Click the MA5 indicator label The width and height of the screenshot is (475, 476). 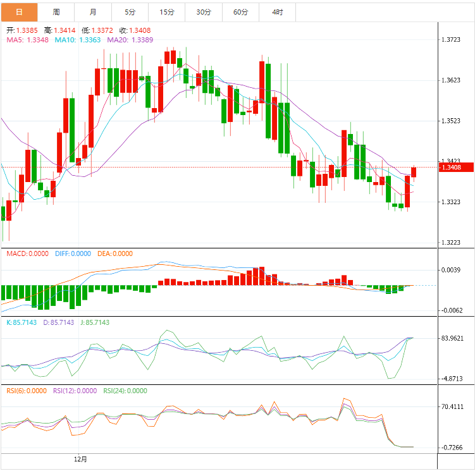tap(28, 40)
